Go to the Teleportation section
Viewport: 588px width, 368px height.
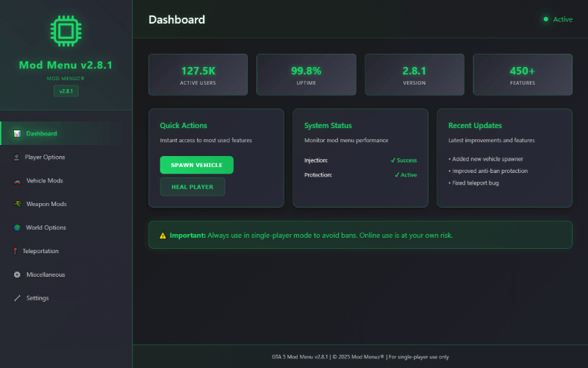(40, 251)
